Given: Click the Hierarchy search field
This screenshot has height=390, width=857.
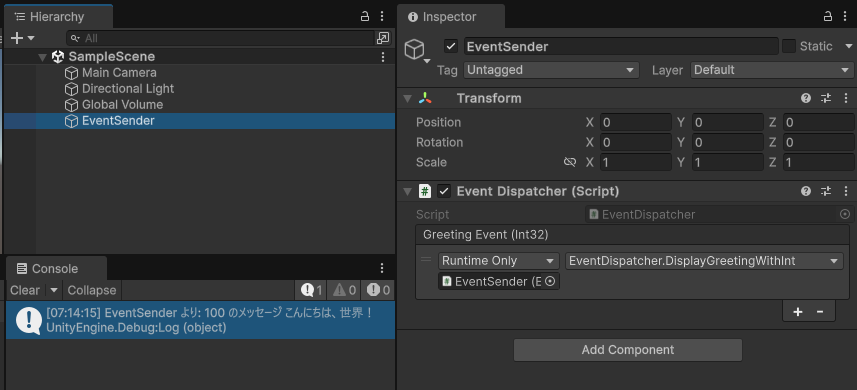Looking at the screenshot, I should (x=221, y=38).
